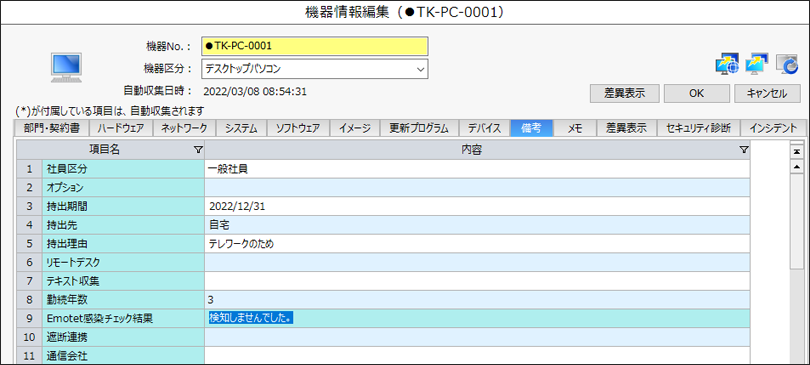Switch to the イメージ tab
The width and height of the screenshot is (810, 365).
click(x=354, y=128)
